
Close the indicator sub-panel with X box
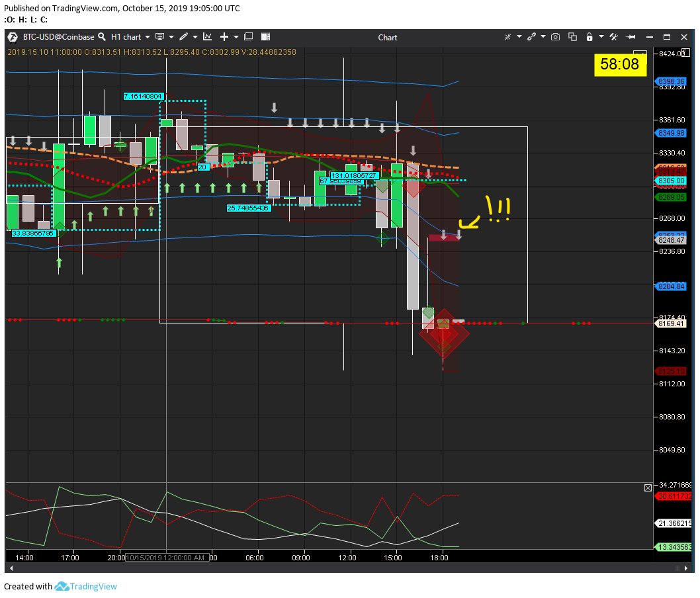coord(648,488)
